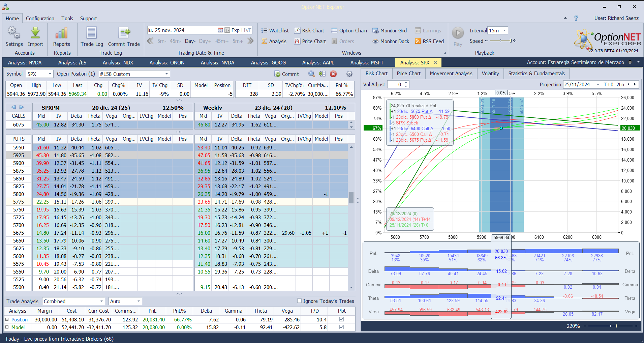Expand the Position row in Trade Analysis
The image size is (644, 343).
(x=7, y=319)
